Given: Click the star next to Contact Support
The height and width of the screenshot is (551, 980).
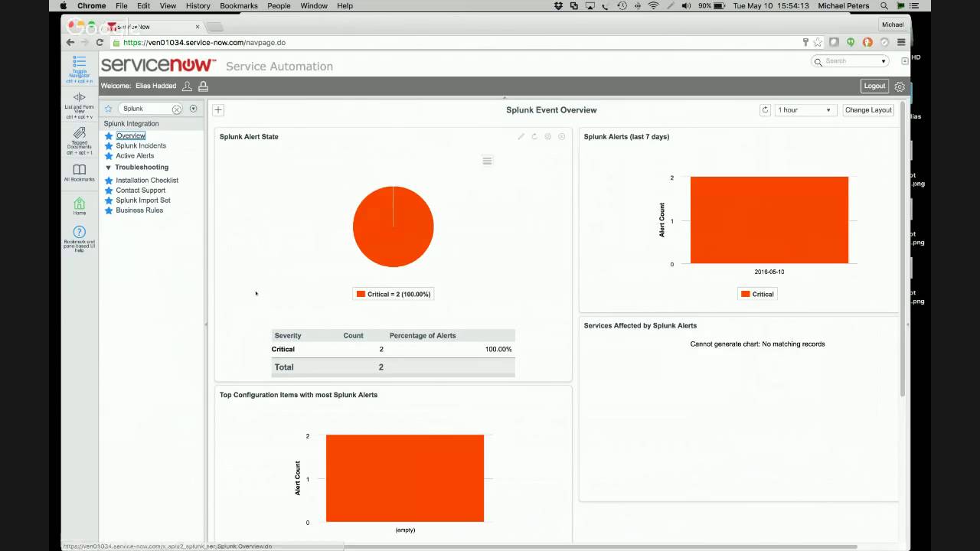Looking at the screenshot, I should [109, 191].
